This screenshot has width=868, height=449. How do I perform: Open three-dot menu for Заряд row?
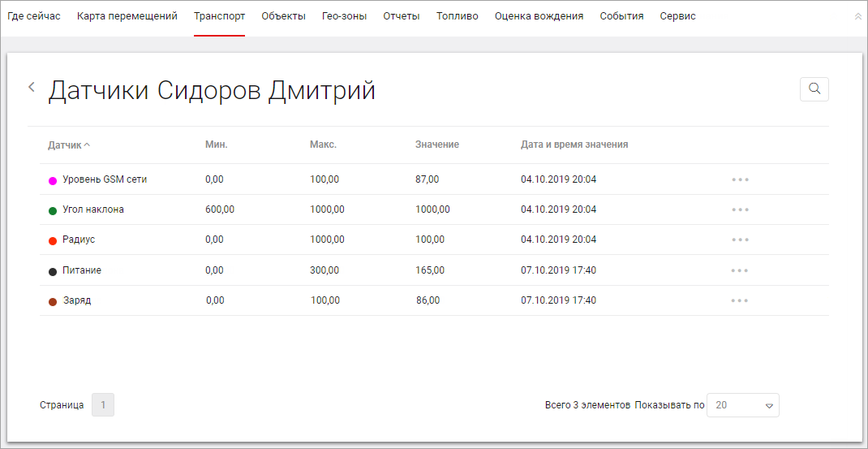740,300
